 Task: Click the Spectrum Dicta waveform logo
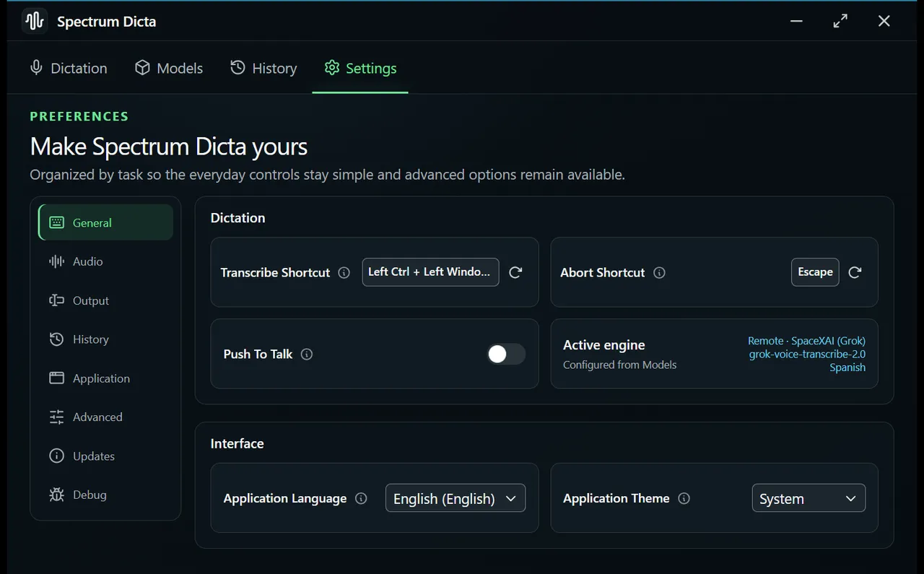click(34, 21)
